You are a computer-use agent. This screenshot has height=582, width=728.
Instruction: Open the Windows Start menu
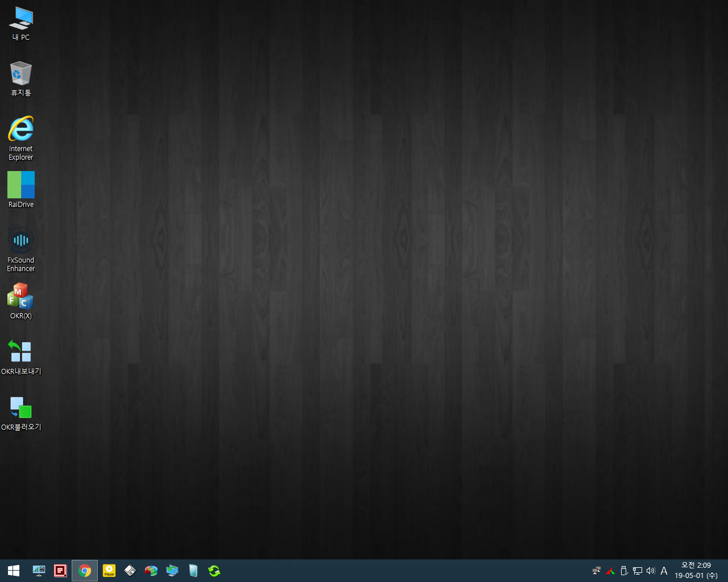pyautogui.click(x=14, y=571)
